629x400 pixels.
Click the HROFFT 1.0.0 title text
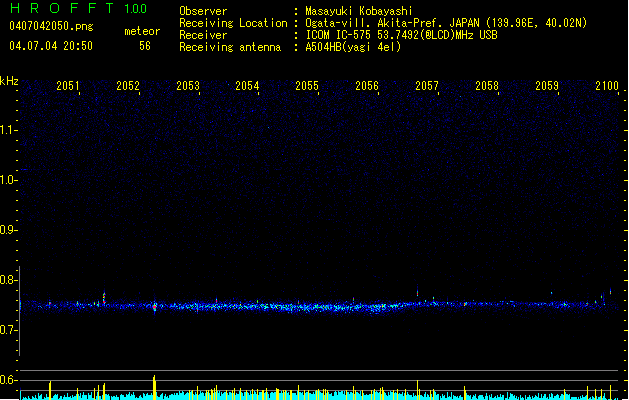[79, 8]
